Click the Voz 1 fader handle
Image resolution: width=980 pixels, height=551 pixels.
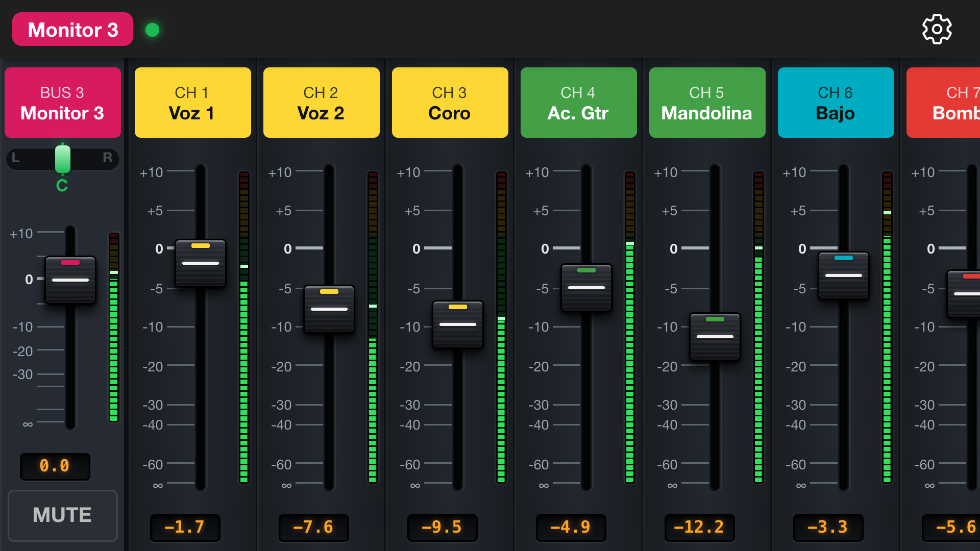[x=201, y=263]
